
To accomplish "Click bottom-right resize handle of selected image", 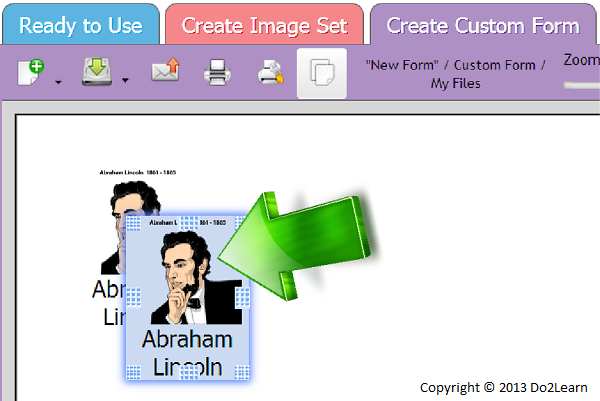I will point(242,373).
